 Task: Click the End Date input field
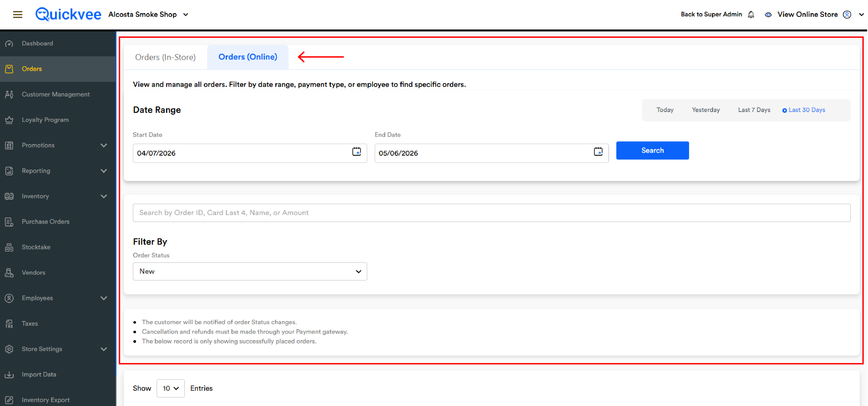point(492,153)
